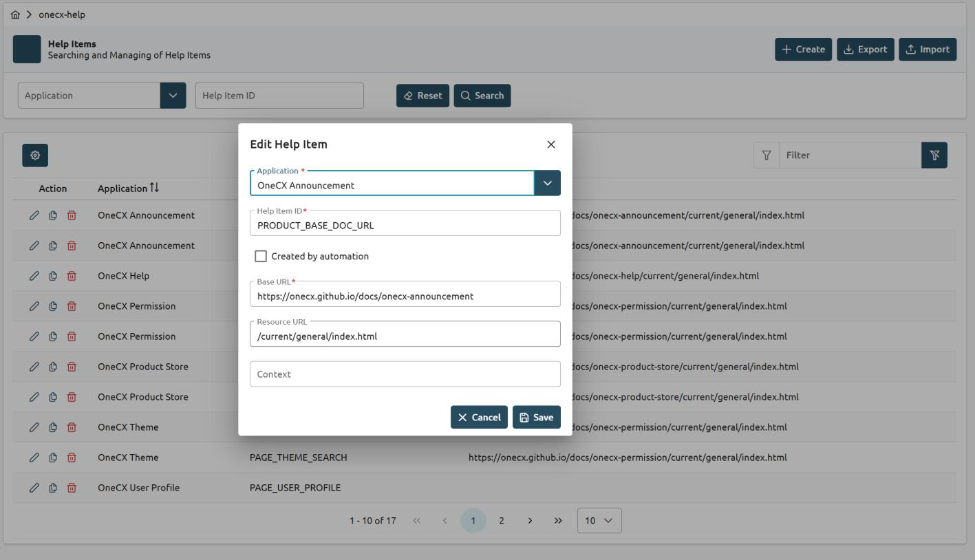Screen dimensions: 975x560
Task: Click the Export button
Action: [865, 50]
